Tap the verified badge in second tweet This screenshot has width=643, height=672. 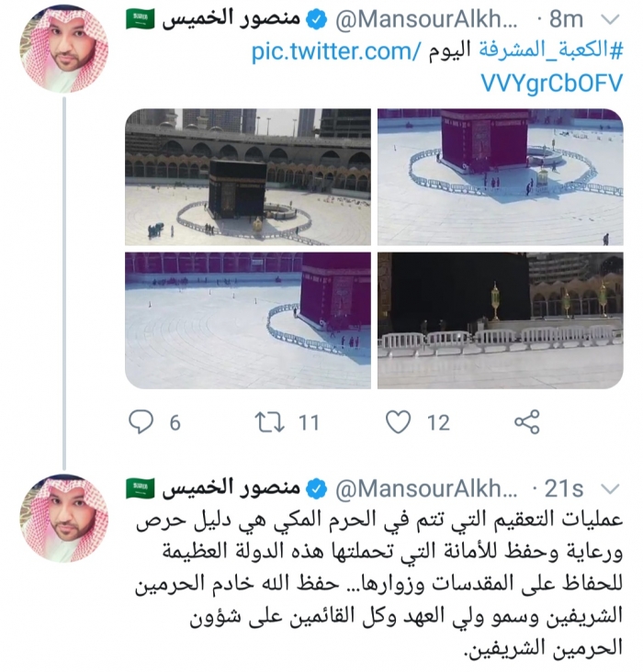[318, 489]
